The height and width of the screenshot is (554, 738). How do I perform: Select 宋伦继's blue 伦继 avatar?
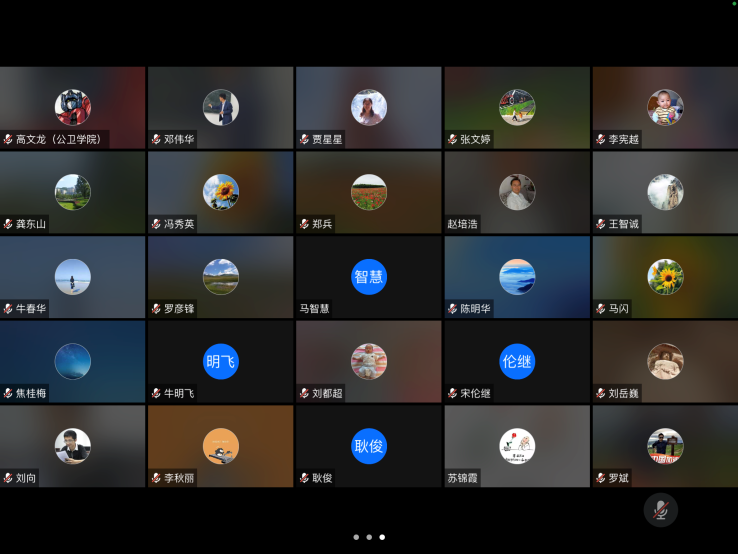(517, 361)
